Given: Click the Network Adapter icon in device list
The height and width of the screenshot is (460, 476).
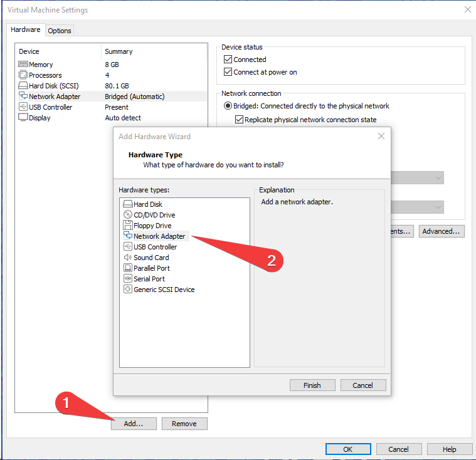Looking at the screenshot, I should pos(23,96).
